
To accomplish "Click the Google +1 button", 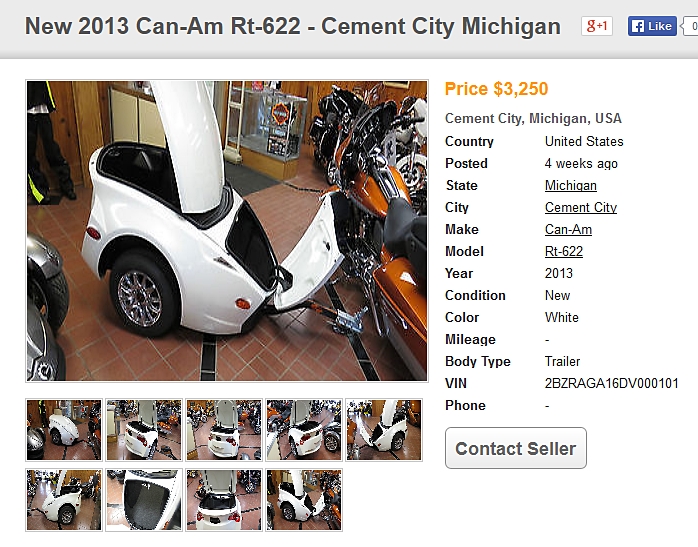I will [597, 26].
